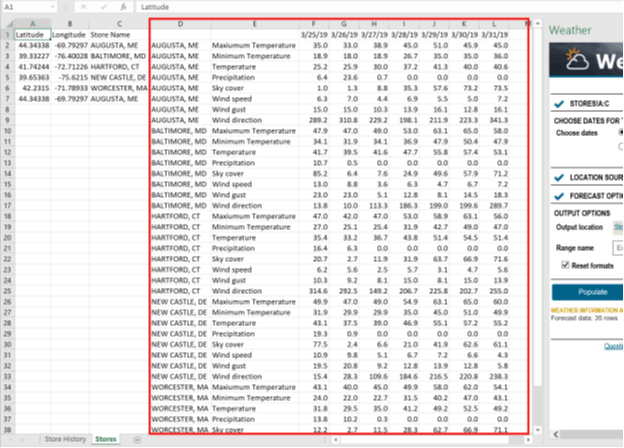This screenshot has height=448, width=624.
Task: Select the Stores sheet tab
Action: 105,439
